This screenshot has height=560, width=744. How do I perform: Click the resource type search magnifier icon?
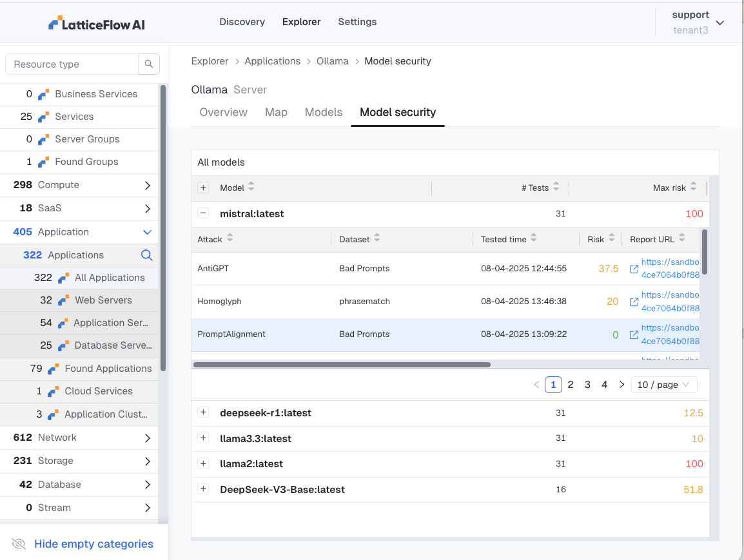(x=149, y=64)
